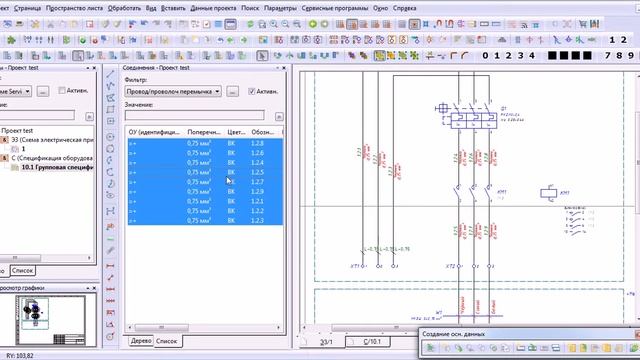The height and width of the screenshot is (360, 640).
Task: Click the graphical preview thumbnail
Action: tap(51, 320)
